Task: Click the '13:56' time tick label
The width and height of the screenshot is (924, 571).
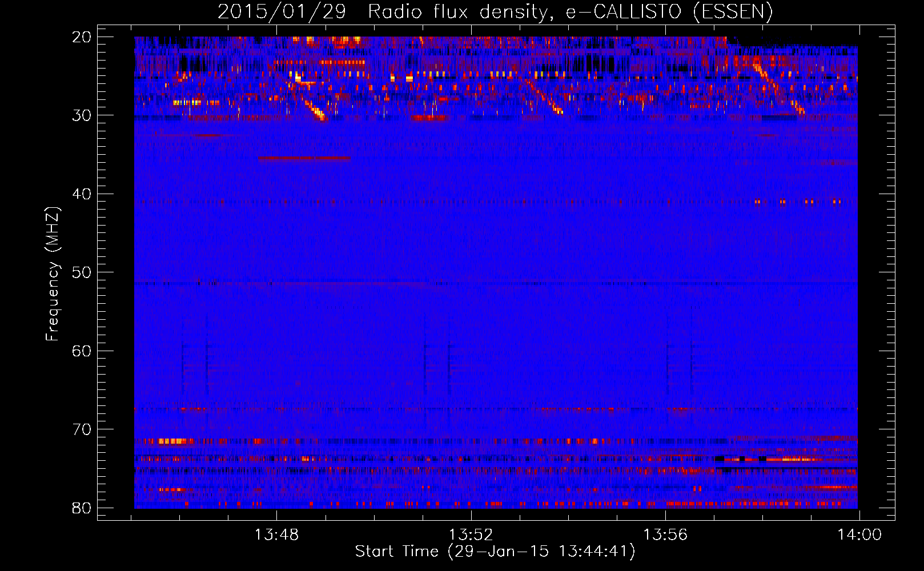Action: point(665,535)
